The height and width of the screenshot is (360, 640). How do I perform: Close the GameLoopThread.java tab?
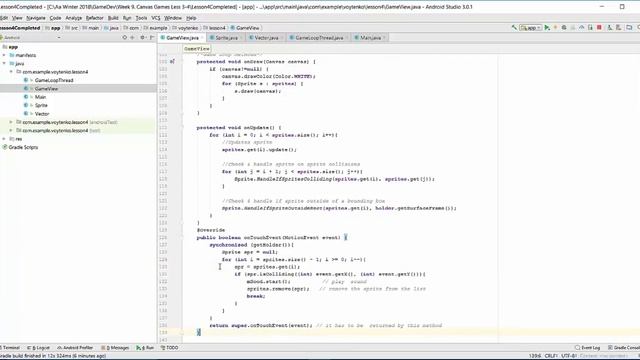pyautogui.click(x=347, y=38)
